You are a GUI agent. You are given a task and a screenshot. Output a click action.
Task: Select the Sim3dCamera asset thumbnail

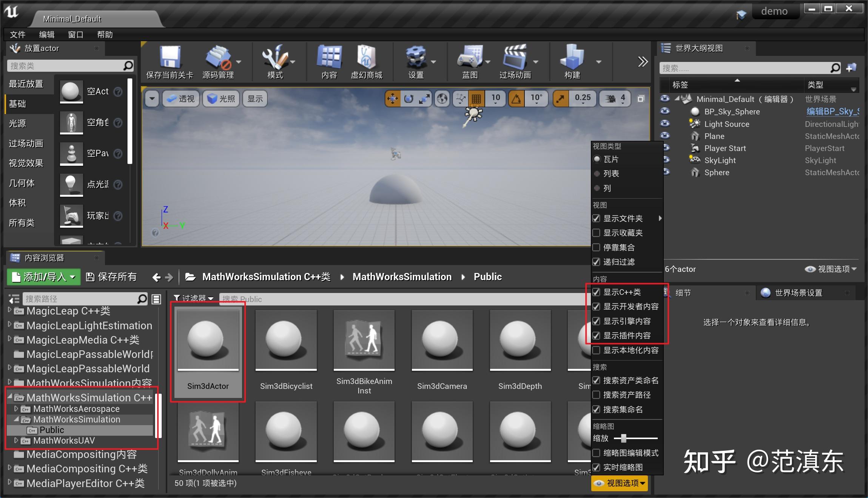442,340
